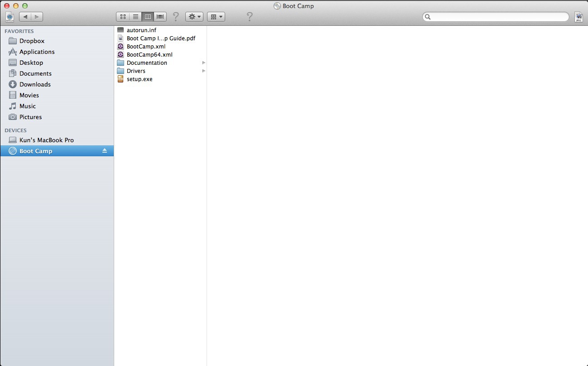Click the DEVICES section header
Viewport: 588px width, 366px height.
pyautogui.click(x=15, y=130)
